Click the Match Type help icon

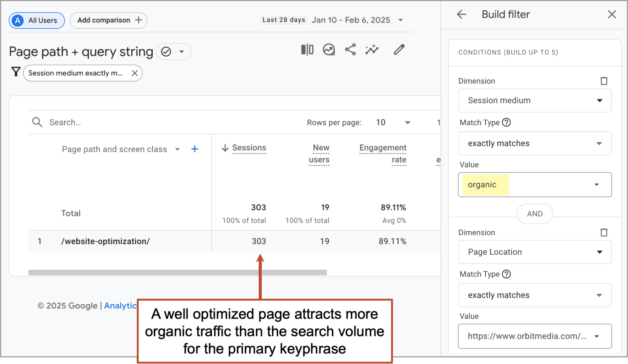[506, 122]
